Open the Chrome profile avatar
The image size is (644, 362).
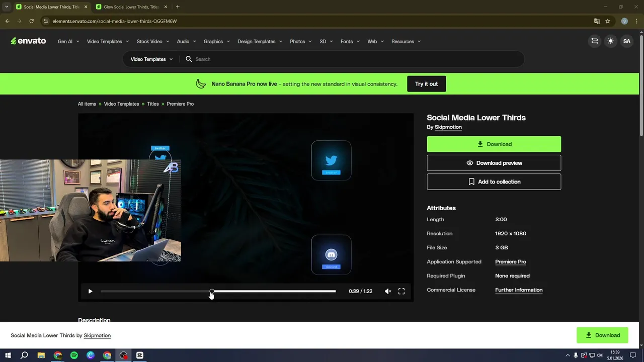click(624, 21)
